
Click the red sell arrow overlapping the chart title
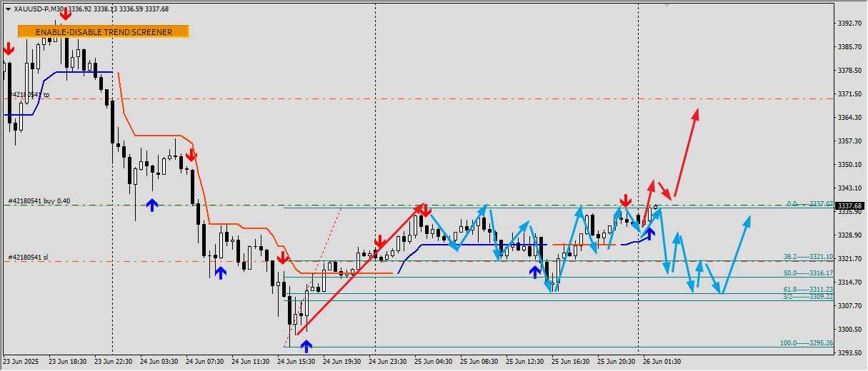click(65, 13)
